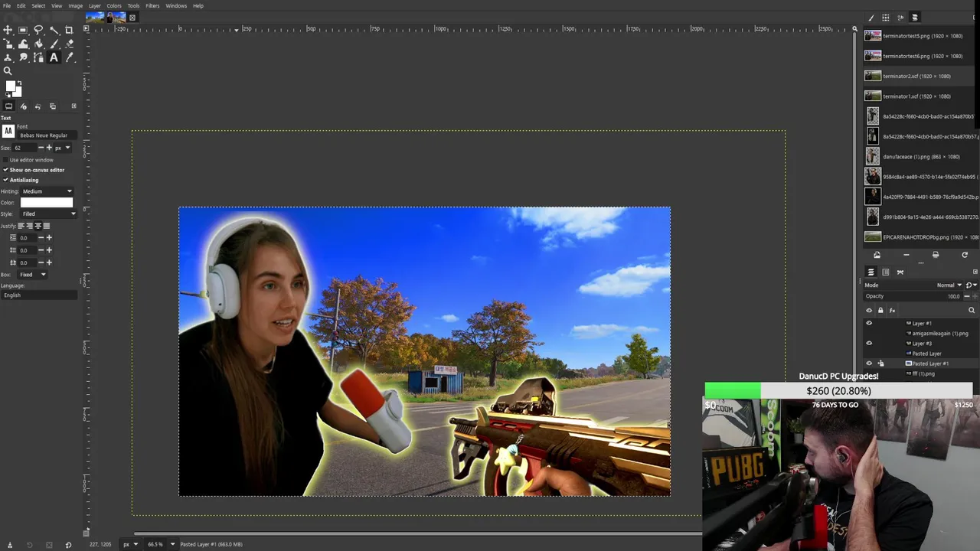
Task: Select the Unified Transform tool
Action: (x=8, y=44)
